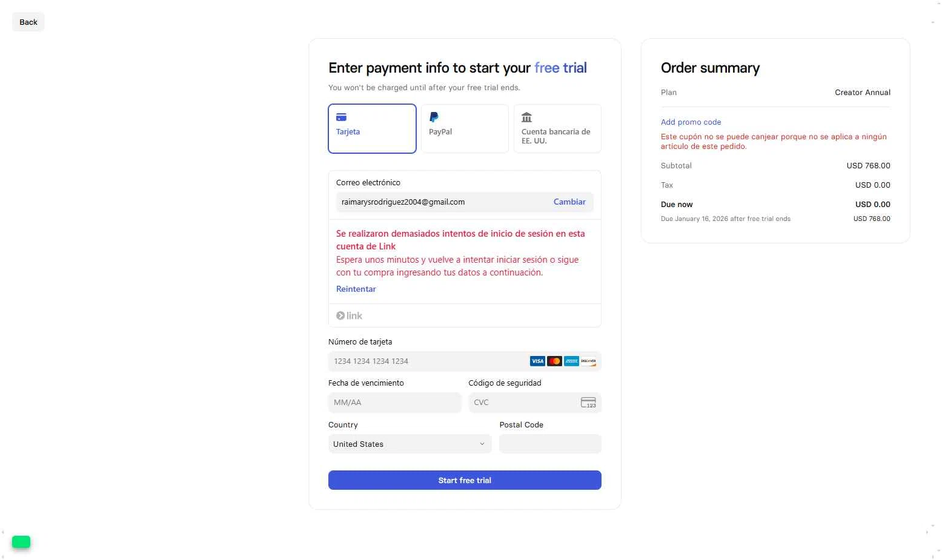This screenshot has width=942, height=560.
Task: Click the Visa card logo
Action: [x=537, y=361]
